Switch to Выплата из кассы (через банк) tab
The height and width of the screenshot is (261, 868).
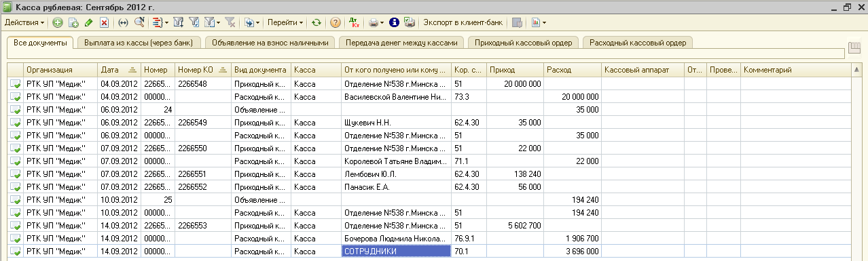pos(139,42)
